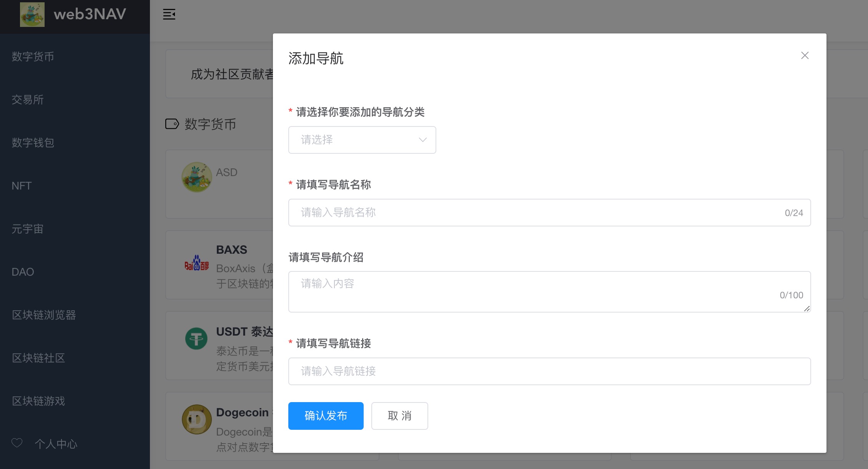Go to 区块链浏览器 sidebar item

click(44, 315)
